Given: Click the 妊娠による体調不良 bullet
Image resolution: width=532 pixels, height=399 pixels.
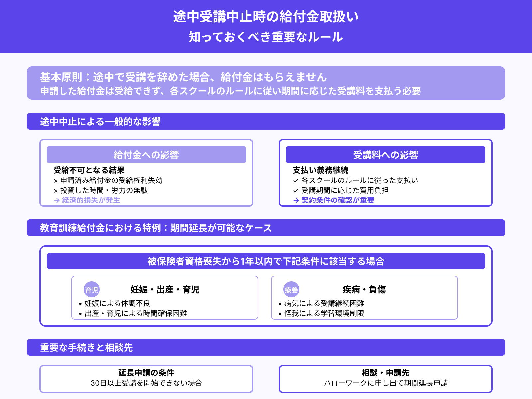Looking at the screenshot, I should (114, 303).
